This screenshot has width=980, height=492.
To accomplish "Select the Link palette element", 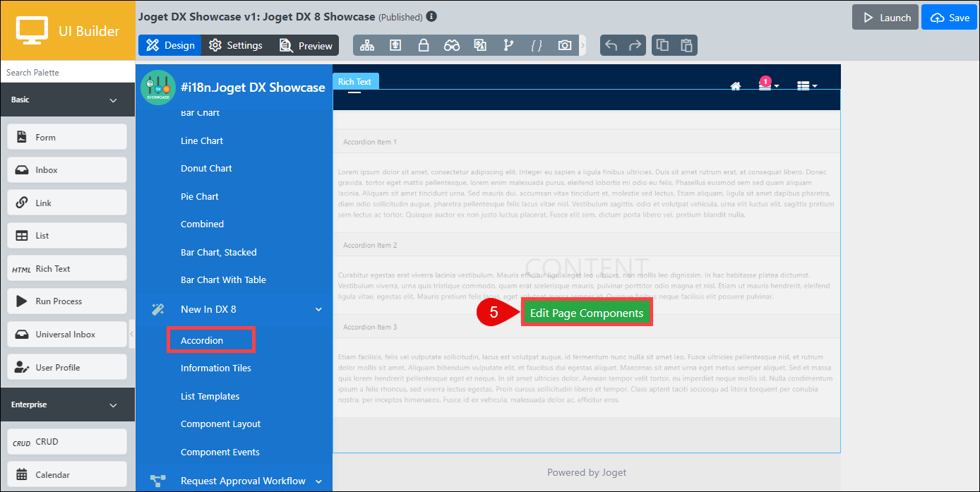I will pyautogui.click(x=67, y=203).
